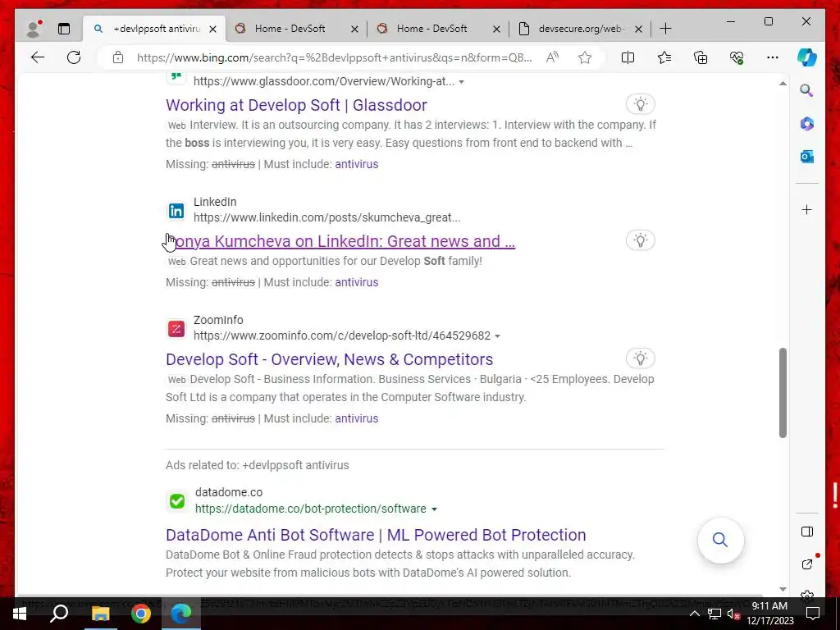
Task: Open taskbar Search magnifier
Action: tap(59, 614)
